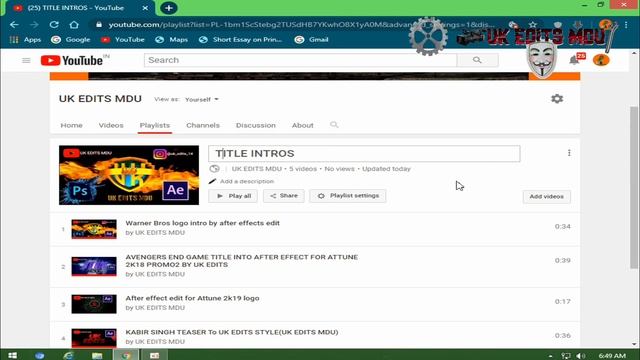Screen dimensions: 640x360
Task: Click the pencil icon to add description
Action: [212, 181]
